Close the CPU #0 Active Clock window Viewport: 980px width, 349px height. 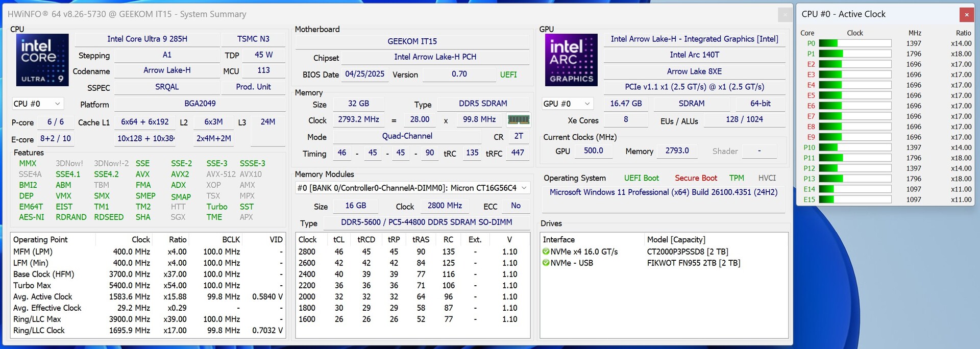point(966,15)
